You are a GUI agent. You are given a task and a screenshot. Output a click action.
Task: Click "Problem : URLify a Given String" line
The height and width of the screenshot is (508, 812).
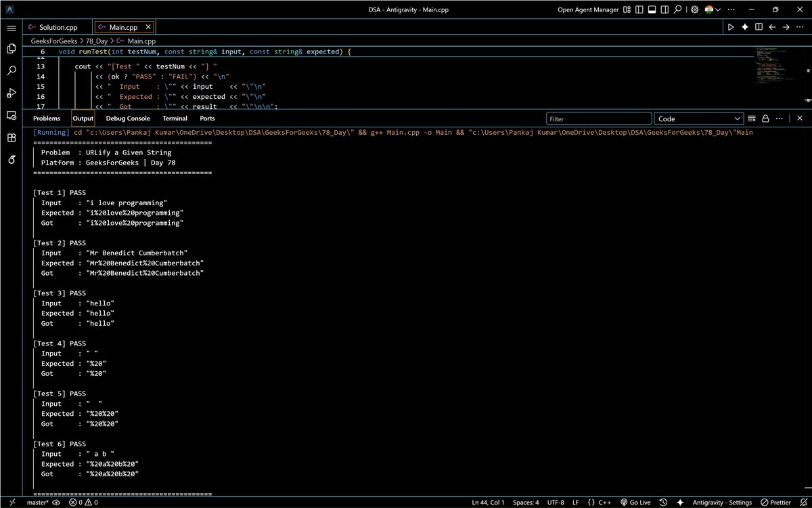(106, 152)
